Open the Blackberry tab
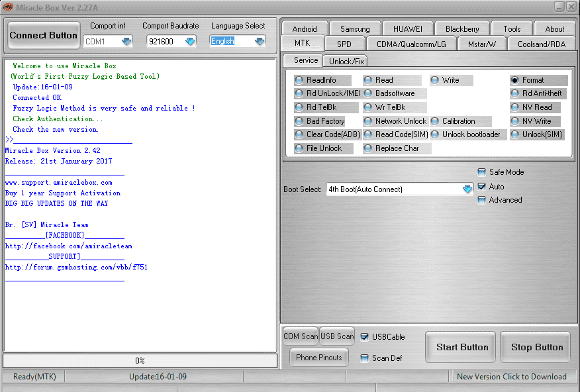 click(462, 29)
